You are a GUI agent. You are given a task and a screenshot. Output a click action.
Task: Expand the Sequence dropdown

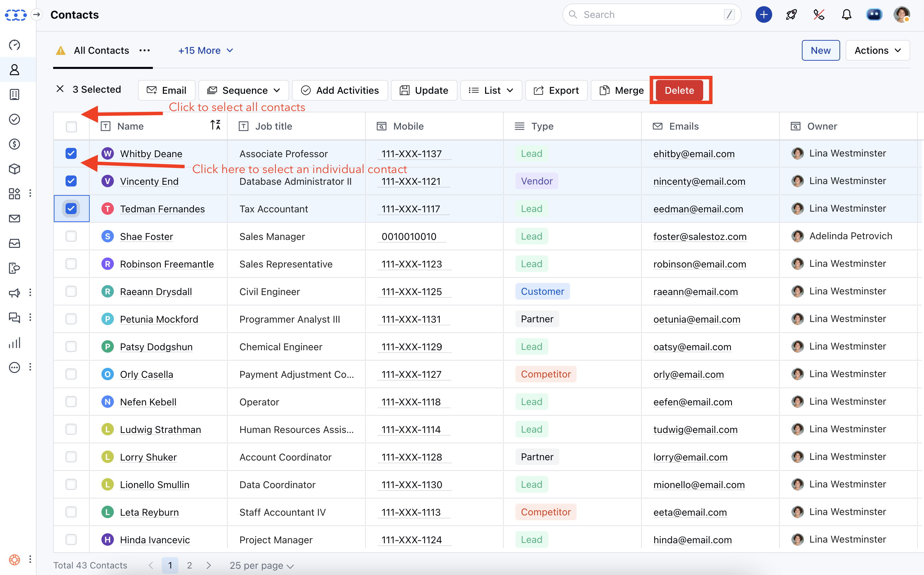[244, 91]
